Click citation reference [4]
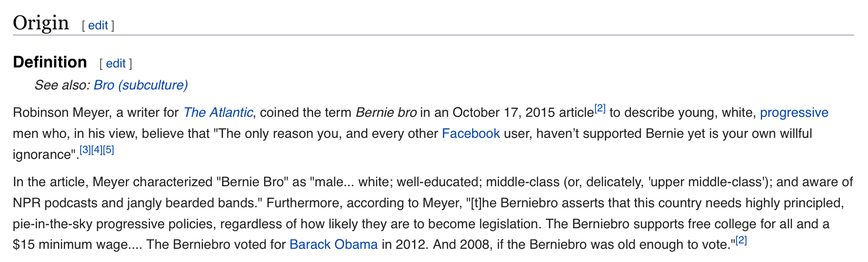The width and height of the screenshot is (868, 262). click(x=97, y=150)
